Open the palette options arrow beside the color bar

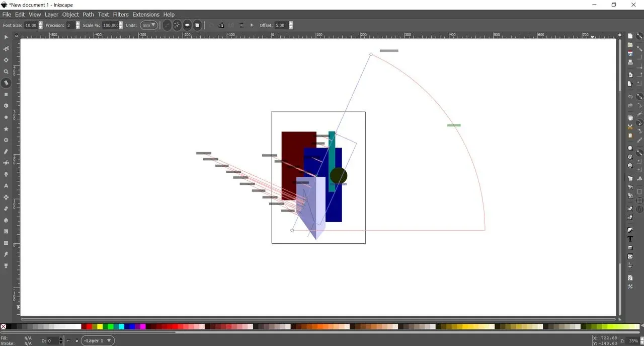pyautogui.click(x=641, y=326)
